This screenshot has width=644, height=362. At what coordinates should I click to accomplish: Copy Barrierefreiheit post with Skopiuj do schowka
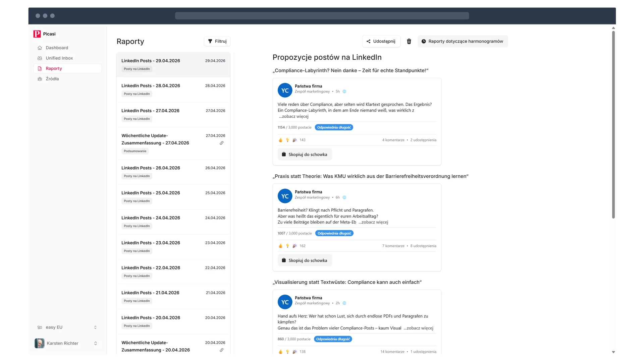[305, 260]
